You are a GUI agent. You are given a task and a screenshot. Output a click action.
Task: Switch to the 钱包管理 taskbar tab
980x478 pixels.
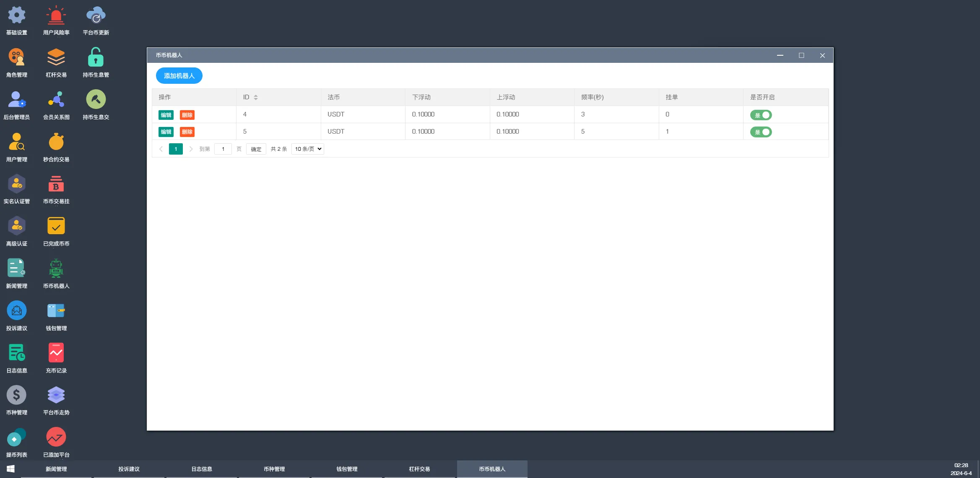click(347, 469)
